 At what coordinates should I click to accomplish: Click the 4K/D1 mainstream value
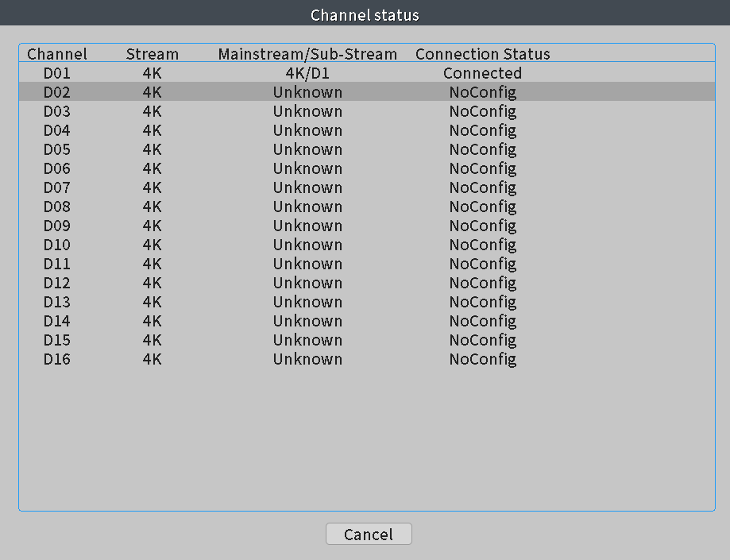click(307, 73)
